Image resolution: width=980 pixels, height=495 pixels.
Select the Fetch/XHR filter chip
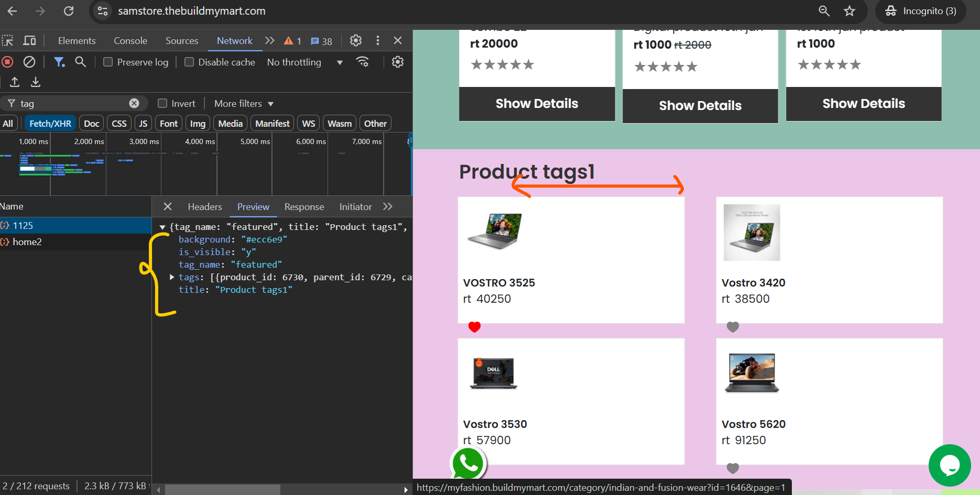click(50, 124)
